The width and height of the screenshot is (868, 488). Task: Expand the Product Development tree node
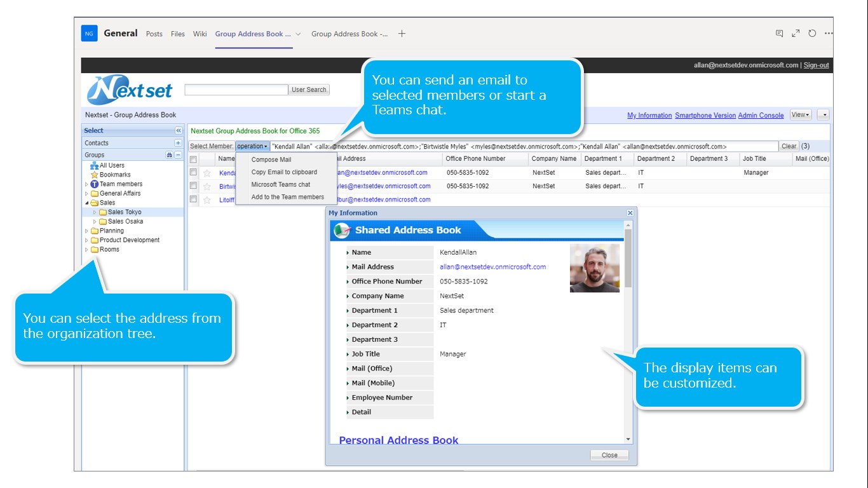tap(87, 240)
